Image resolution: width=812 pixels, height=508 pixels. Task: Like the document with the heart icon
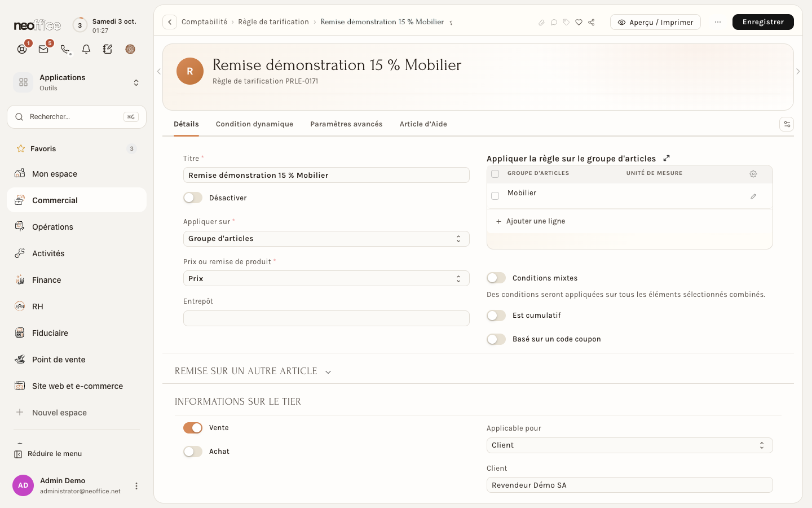(579, 23)
